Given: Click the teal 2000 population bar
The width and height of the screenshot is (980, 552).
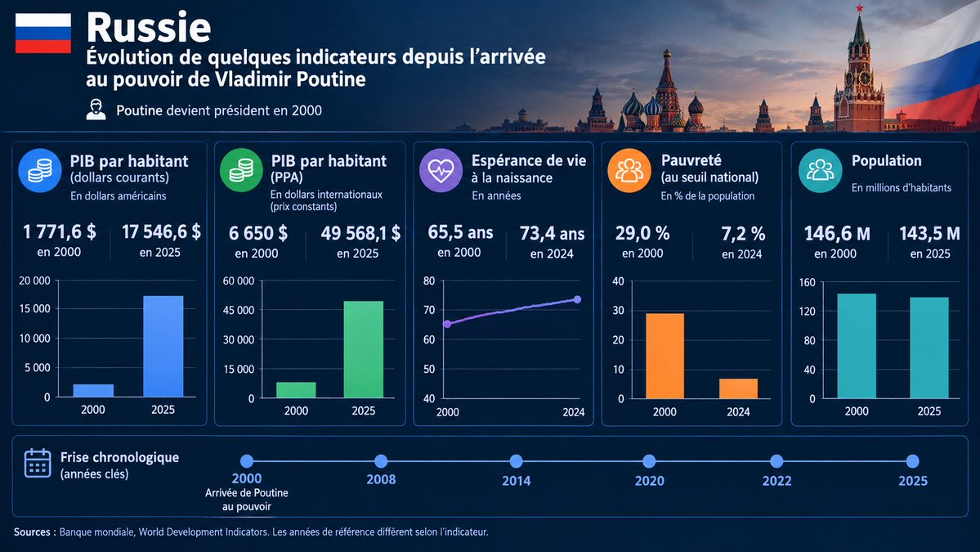Looking at the screenshot, I should click(x=857, y=346).
